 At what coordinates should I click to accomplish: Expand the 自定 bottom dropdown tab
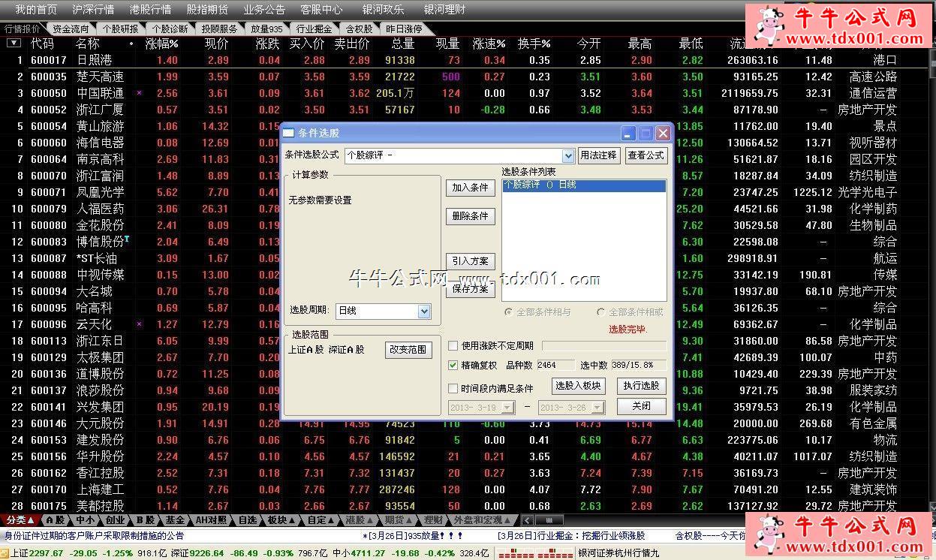321,519
